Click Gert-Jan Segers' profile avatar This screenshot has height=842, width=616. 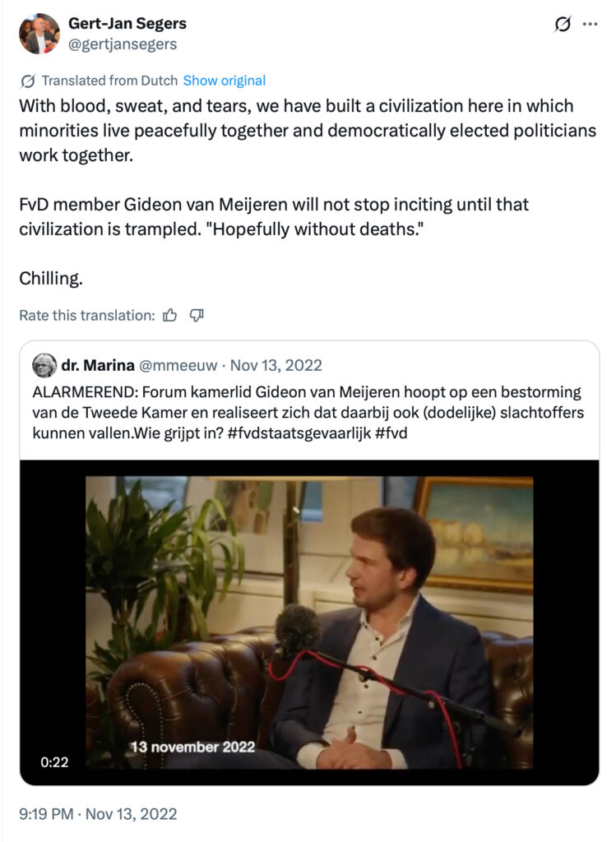point(39,35)
